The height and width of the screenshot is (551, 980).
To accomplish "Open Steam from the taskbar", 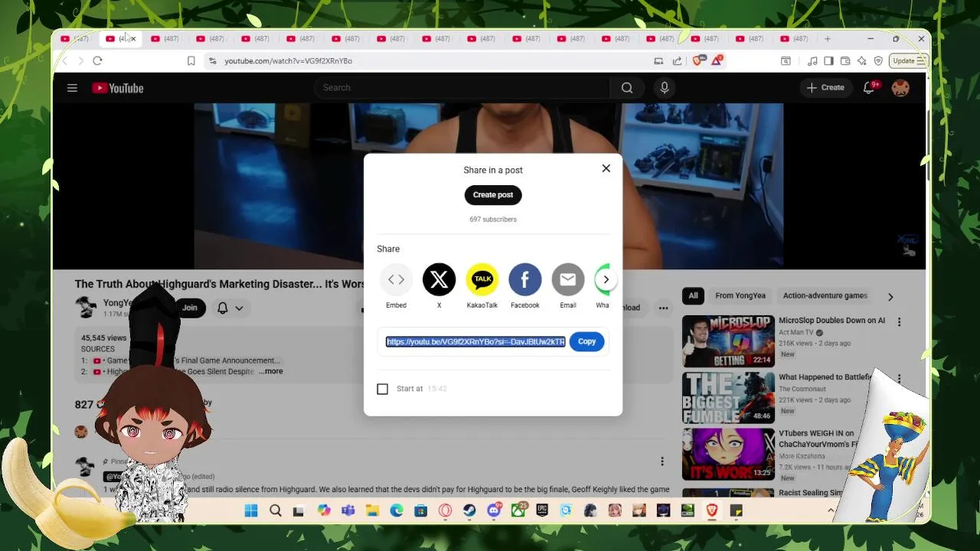I will (x=469, y=510).
